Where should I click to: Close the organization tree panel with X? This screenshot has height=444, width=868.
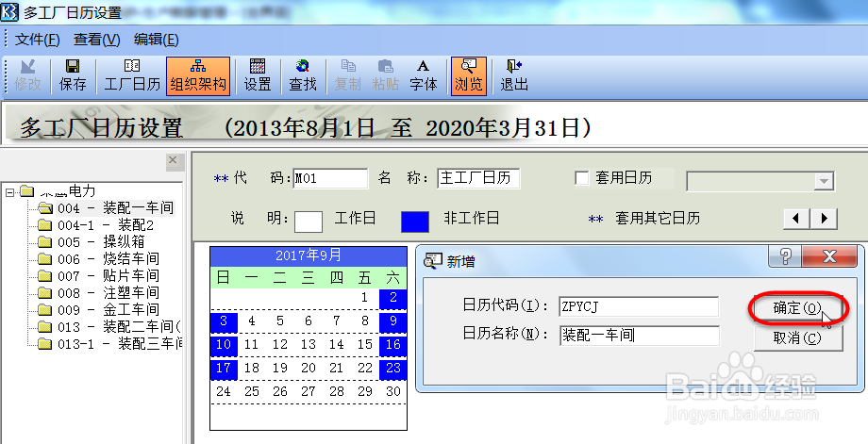[x=173, y=160]
